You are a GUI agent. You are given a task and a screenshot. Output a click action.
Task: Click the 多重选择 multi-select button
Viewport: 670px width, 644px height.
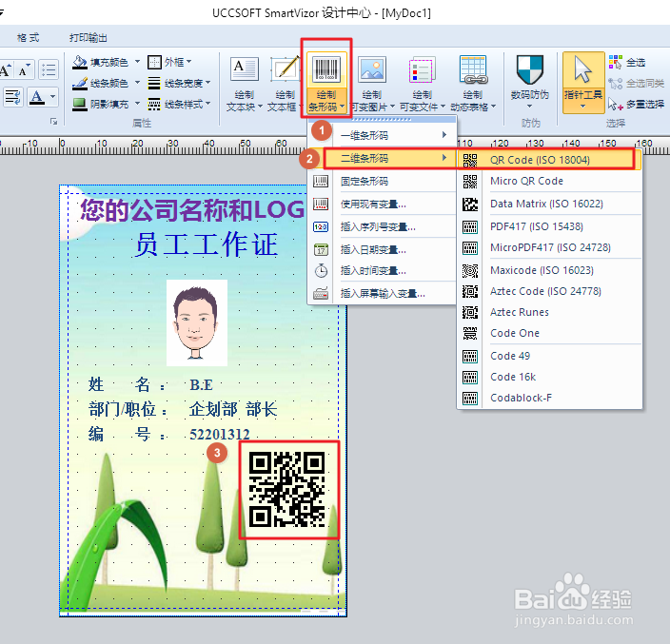[x=636, y=104]
